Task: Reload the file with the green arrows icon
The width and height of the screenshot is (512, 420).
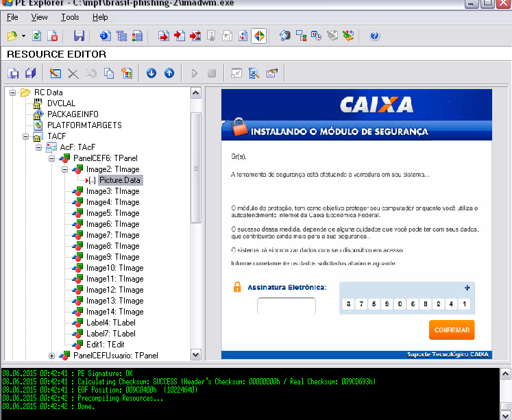Action: pos(36,36)
